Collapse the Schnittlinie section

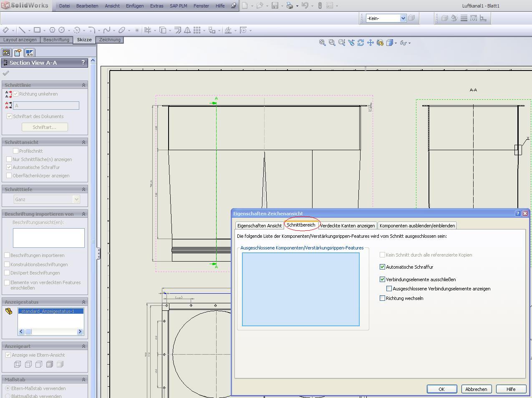83,85
